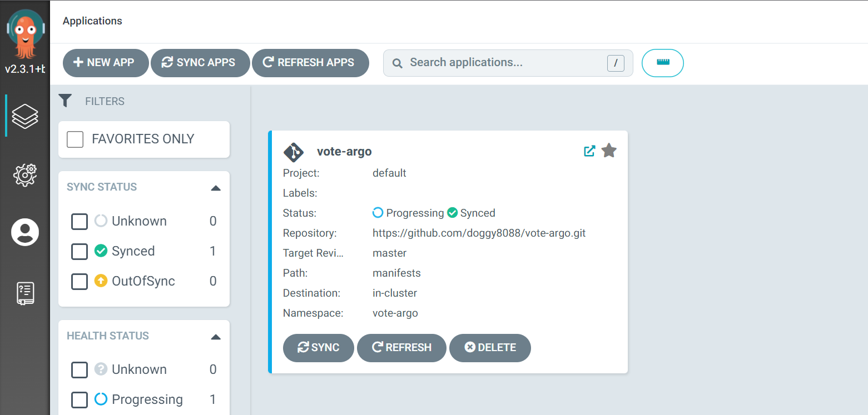Screen dimensions: 868x415
Task: Click the magnifier icon in search box
Action: click(397, 63)
